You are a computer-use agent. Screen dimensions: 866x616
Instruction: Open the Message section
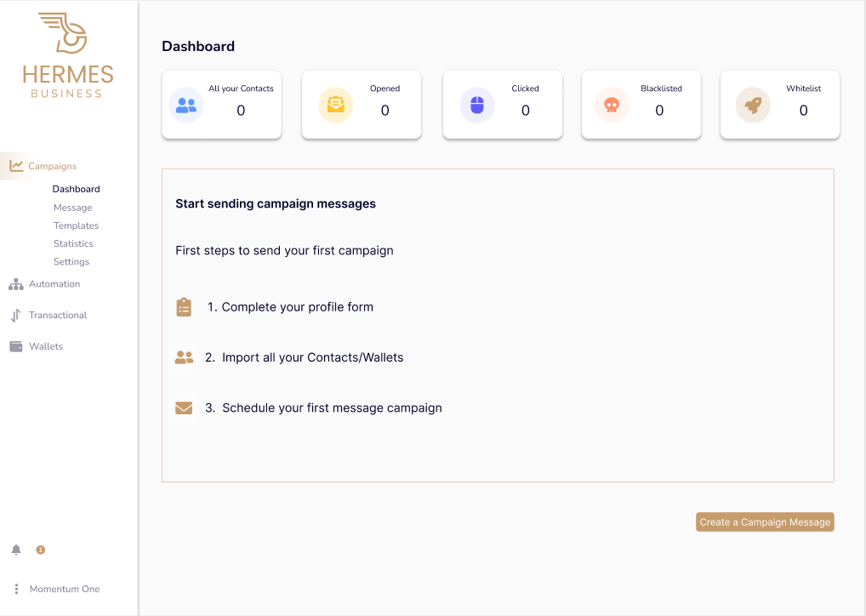73,207
